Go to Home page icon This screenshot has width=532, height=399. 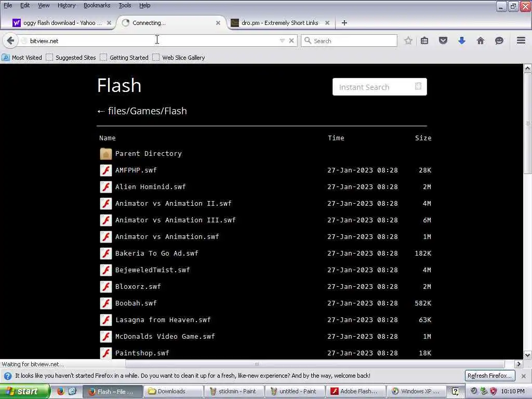(x=481, y=41)
